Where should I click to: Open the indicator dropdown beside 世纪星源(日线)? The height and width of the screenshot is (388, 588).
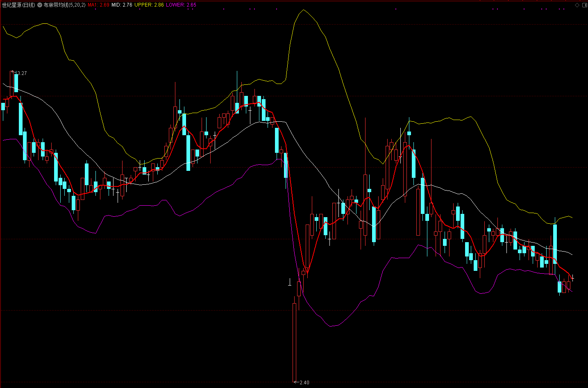pos(40,5)
